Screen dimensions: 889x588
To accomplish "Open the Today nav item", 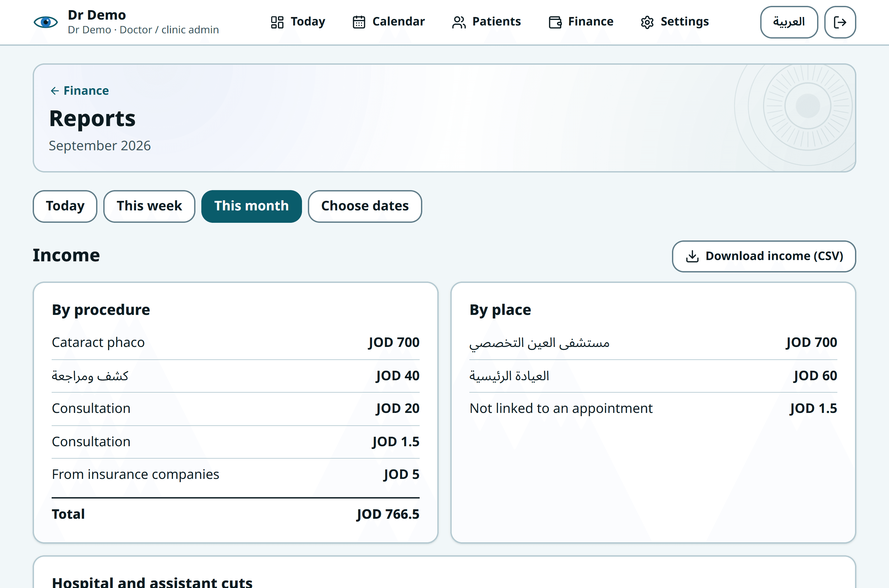I will point(298,22).
